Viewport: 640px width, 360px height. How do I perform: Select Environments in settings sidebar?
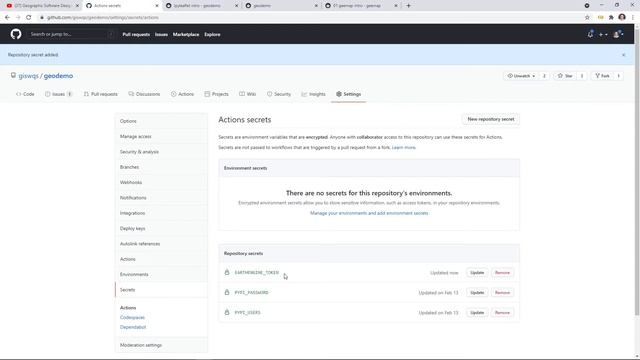(161, 274)
